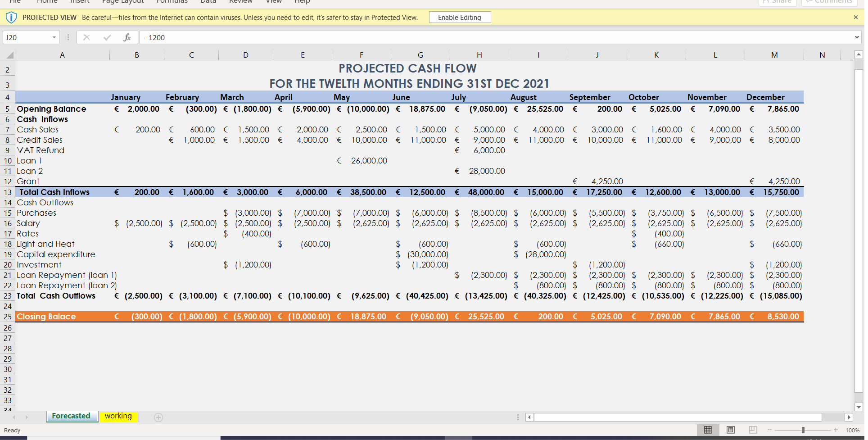
Task: Click the zoom out minus icon
Action: [x=770, y=430]
